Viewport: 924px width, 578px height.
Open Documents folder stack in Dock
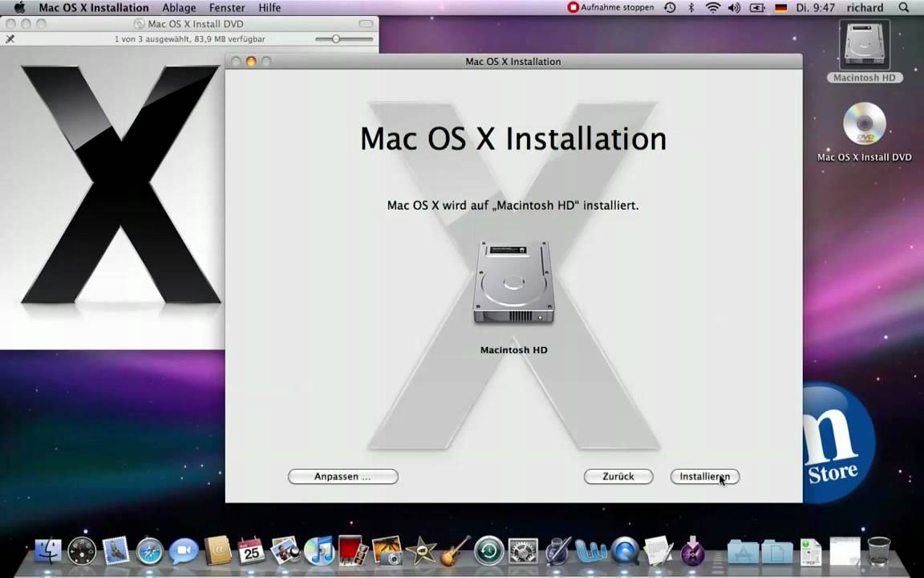(777, 552)
